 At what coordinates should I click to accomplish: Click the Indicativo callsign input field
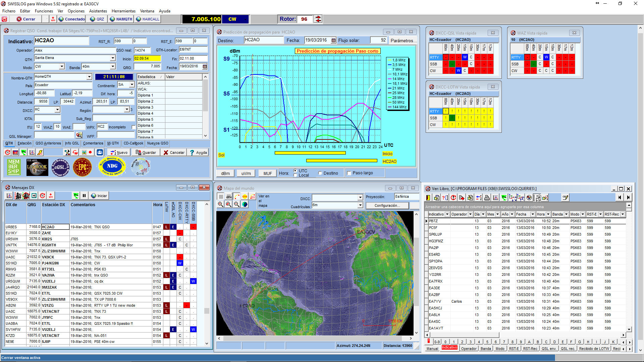point(61,41)
